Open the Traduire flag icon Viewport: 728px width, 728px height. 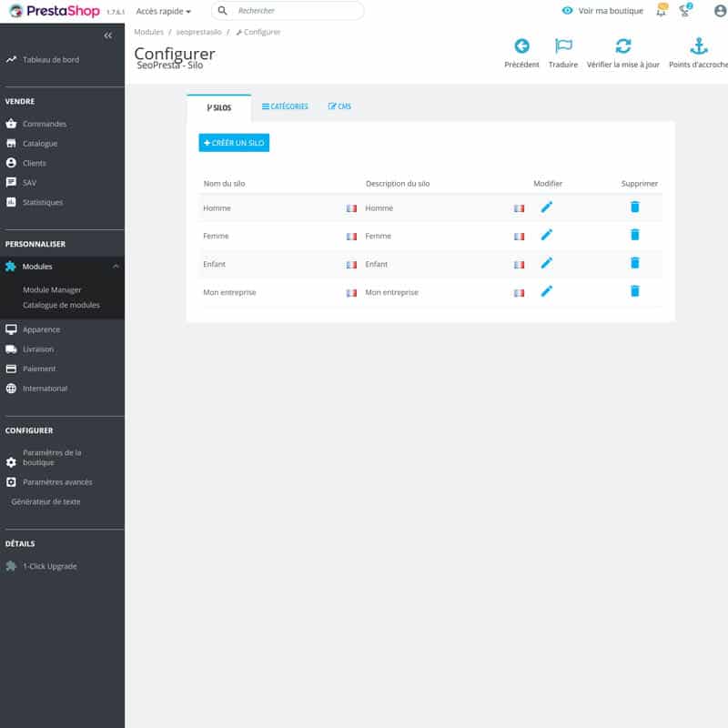tap(563, 46)
